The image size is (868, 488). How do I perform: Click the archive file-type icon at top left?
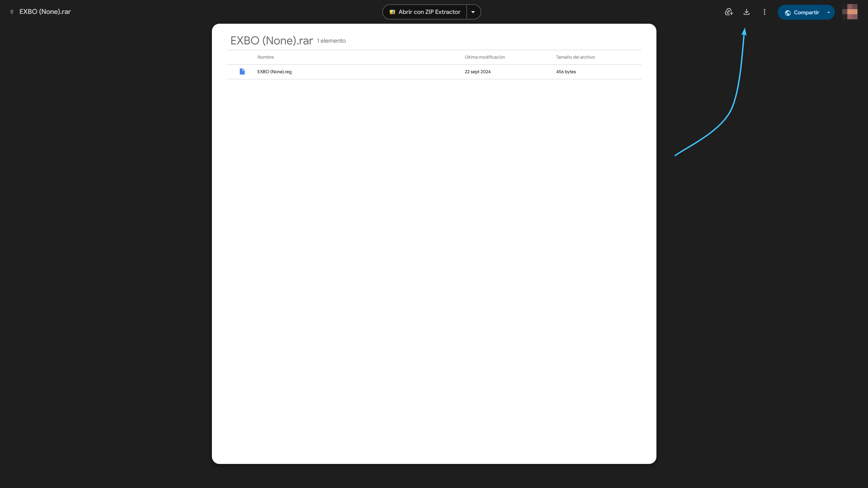12,12
